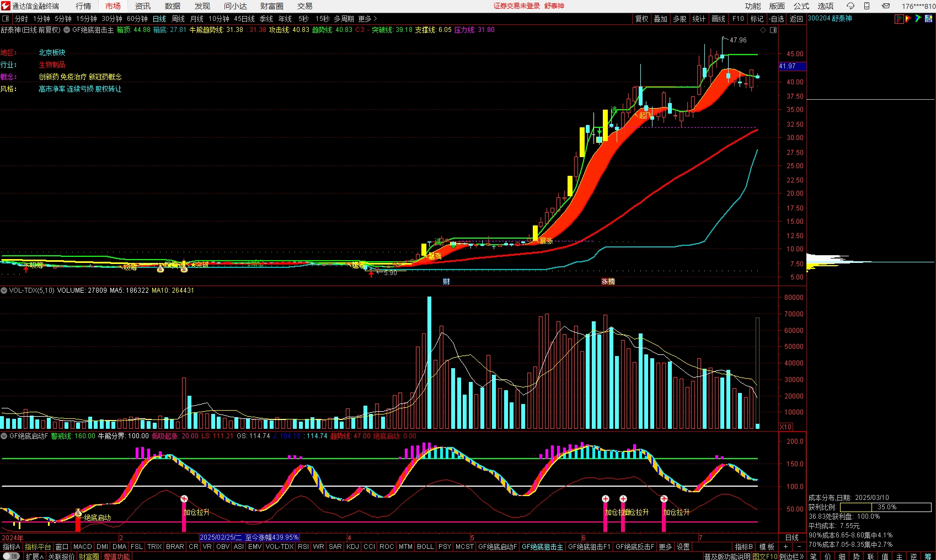Switch to 日线 daily period
Viewport: 936px width, 560px height.
click(x=159, y=19)
